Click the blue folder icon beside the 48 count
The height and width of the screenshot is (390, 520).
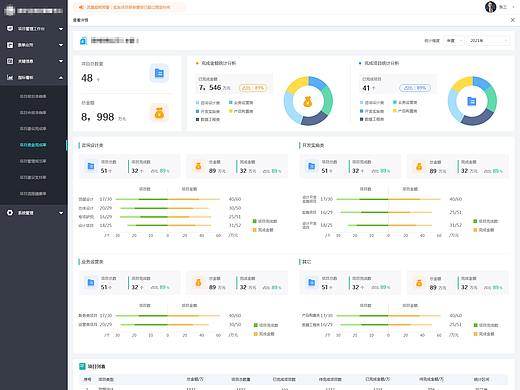[x=159, y=73]
